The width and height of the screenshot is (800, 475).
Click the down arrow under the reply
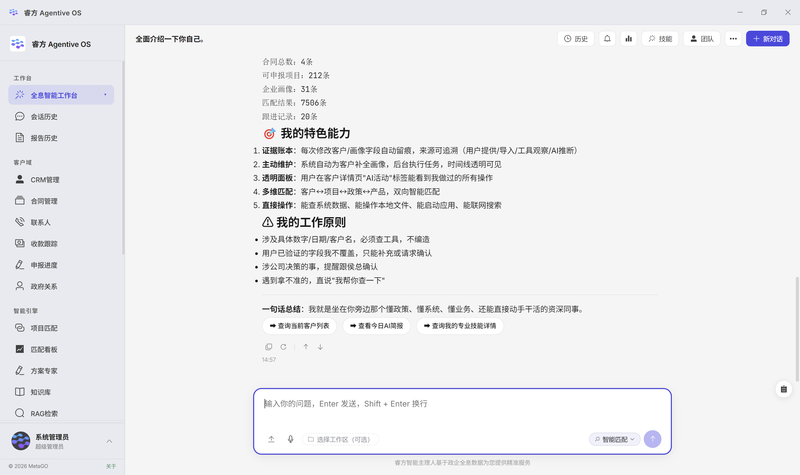(320, 347)
